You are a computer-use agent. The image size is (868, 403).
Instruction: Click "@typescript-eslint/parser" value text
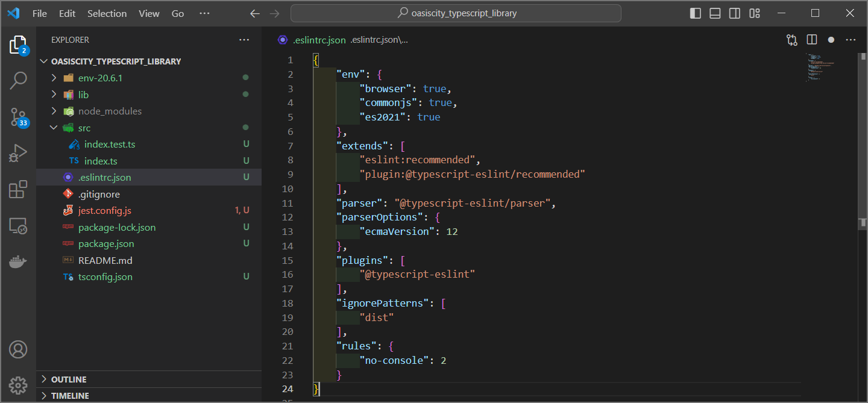click(473, 203)
